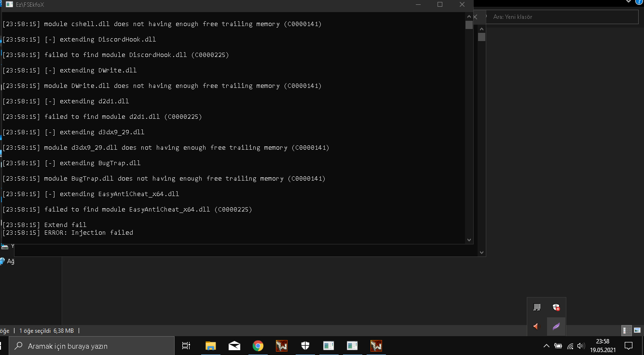Click the purple feather icon in tray overflow
Image resolution: width=644 pixels, height=355 pixels.
[556, 327]
